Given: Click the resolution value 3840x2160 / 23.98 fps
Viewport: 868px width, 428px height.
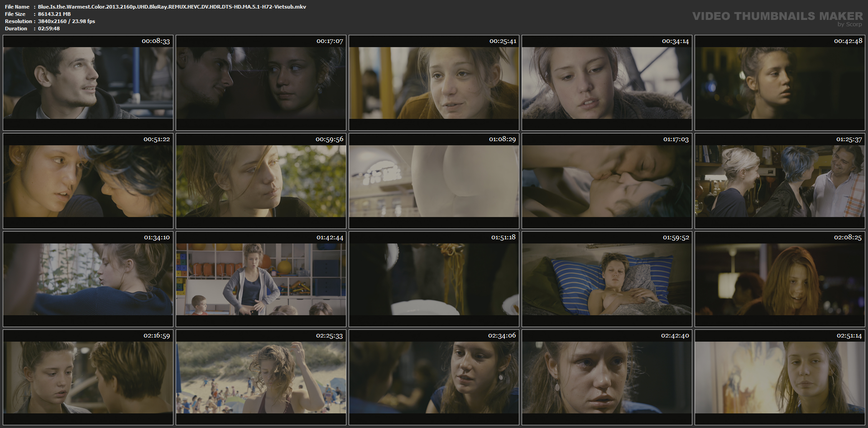Looking at the screenshot, I should pyautogui.click(x=67, y=21).
